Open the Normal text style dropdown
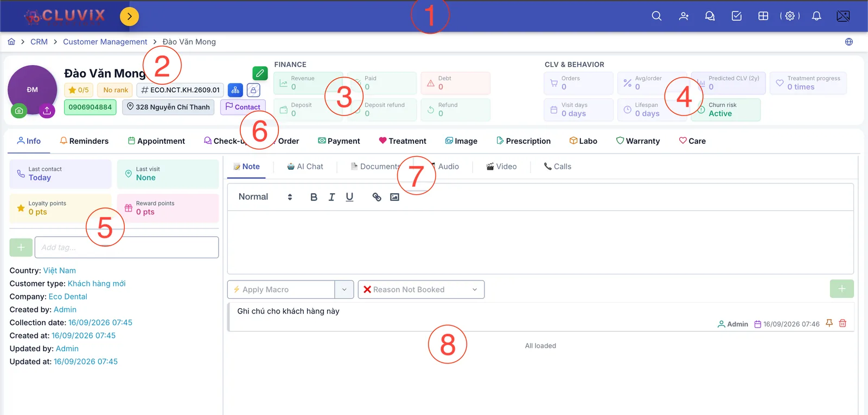Image resolution: width=868 pixels, height=415 pixels. 265,197
